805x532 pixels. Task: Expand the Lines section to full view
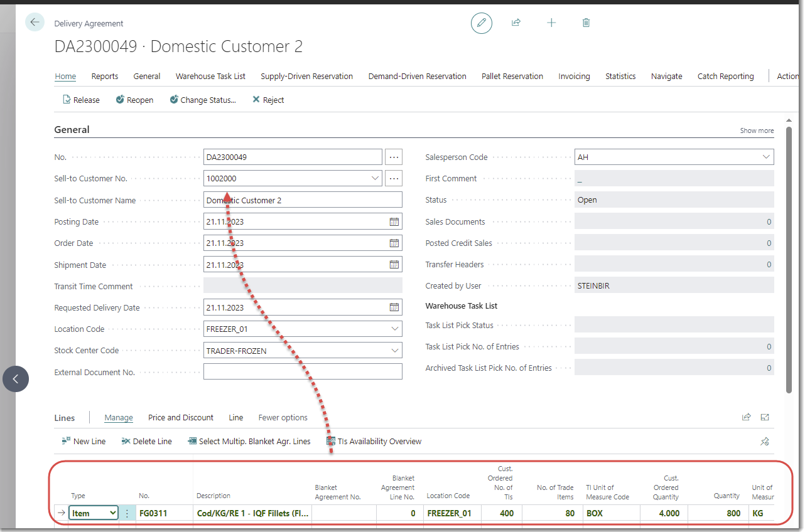pos(765,417)
